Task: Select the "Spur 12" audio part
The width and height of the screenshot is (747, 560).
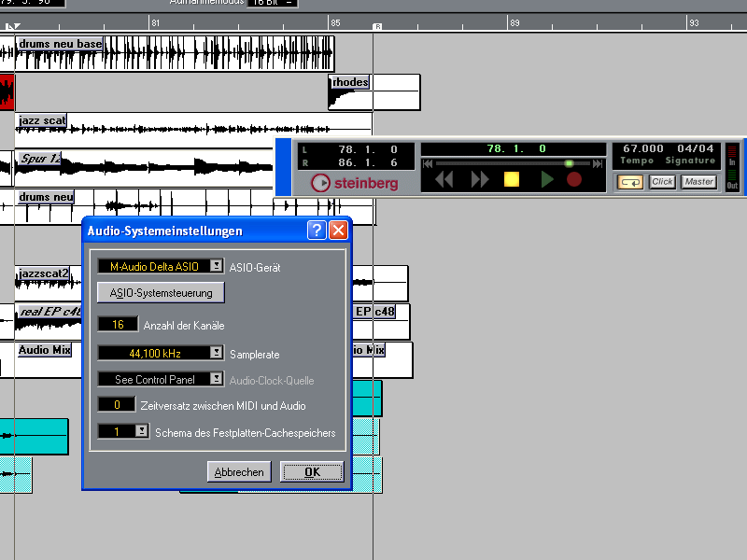Action: (144, 168)
